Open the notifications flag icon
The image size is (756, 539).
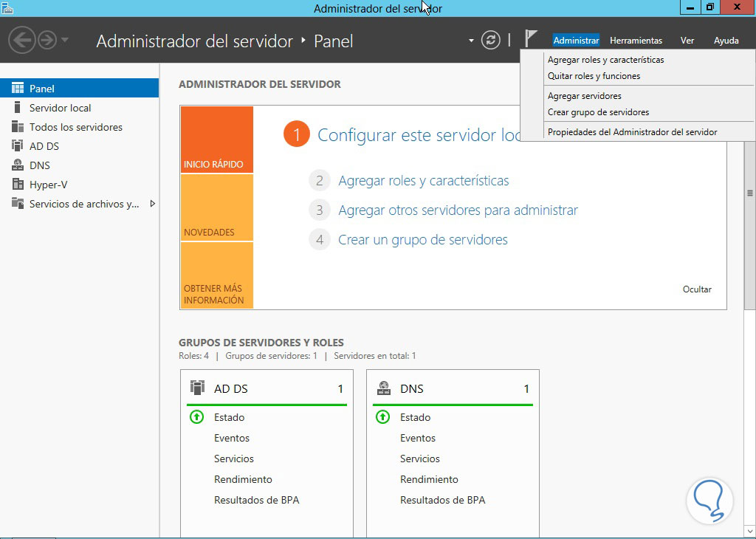click(530, 38)
